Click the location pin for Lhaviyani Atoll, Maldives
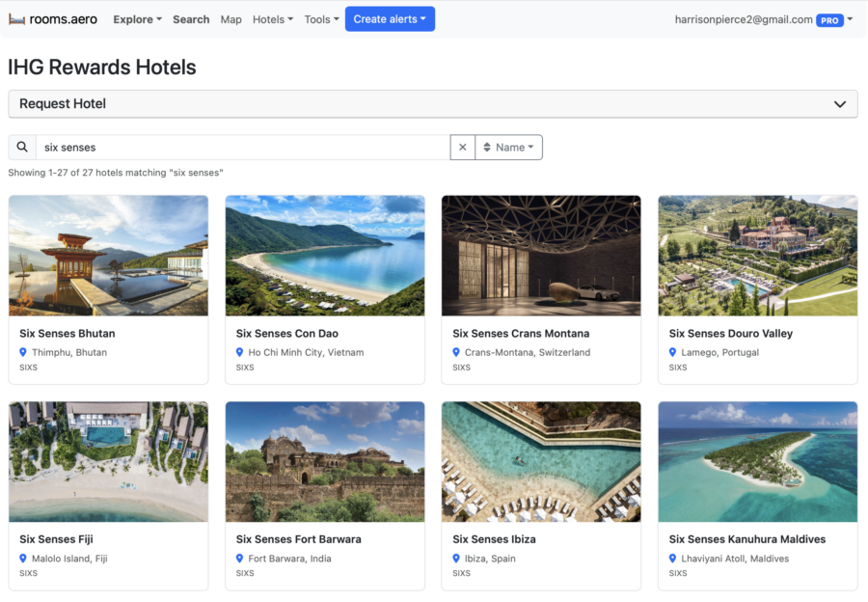Screen dimensions: 868x602 [x=672, y=559]
